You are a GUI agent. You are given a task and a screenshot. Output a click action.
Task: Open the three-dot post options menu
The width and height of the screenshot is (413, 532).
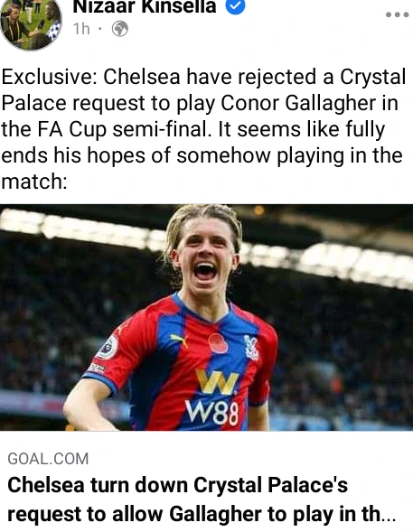[397, 14]
